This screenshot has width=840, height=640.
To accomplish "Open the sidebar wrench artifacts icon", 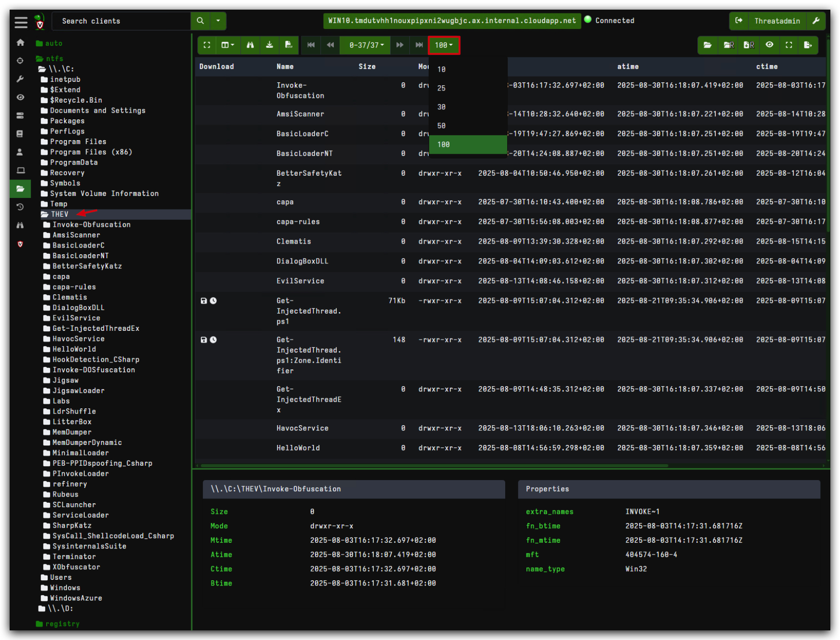I will point(20,79).
